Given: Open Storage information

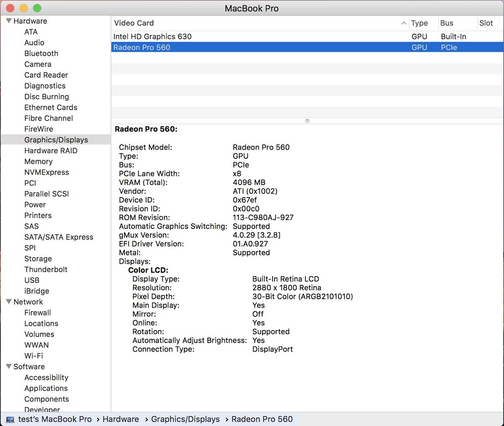Looking at the screenshot, I should coord(38,259).
